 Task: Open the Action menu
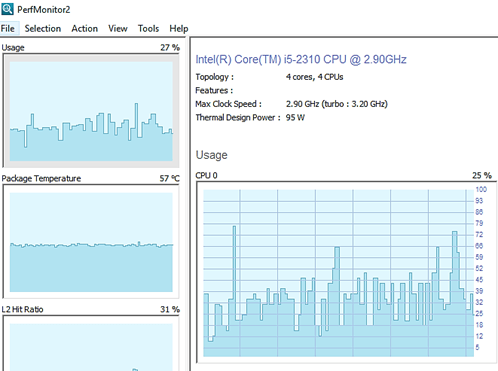tap(85, 29)
